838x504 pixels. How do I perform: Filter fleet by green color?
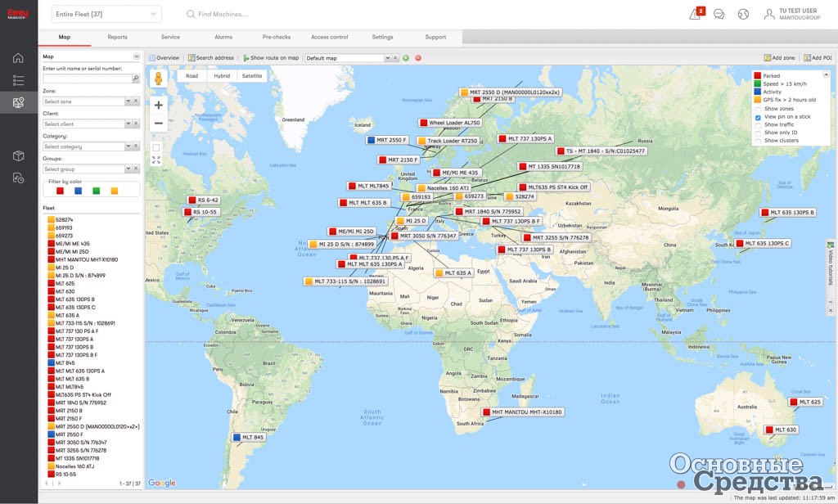click(x=97, y=191)
